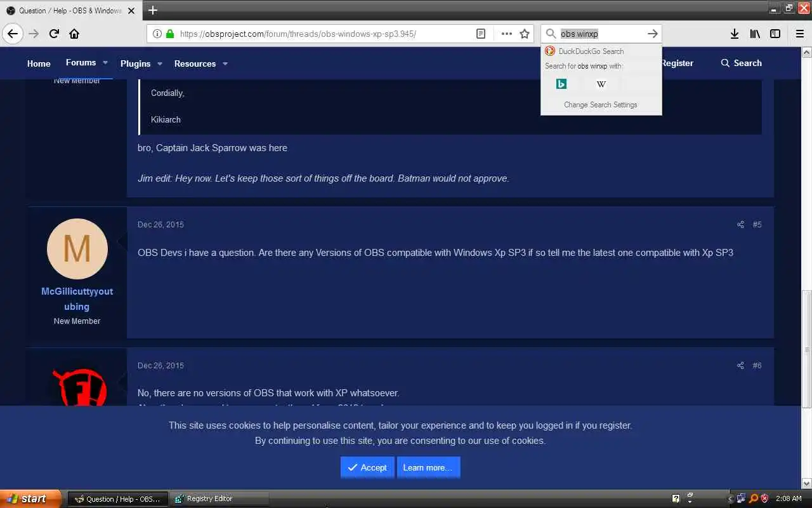The height and width of the screenshot is (508, 812).
Task: Click the page vertical scrollbar thumb
Action: point(806,349)
